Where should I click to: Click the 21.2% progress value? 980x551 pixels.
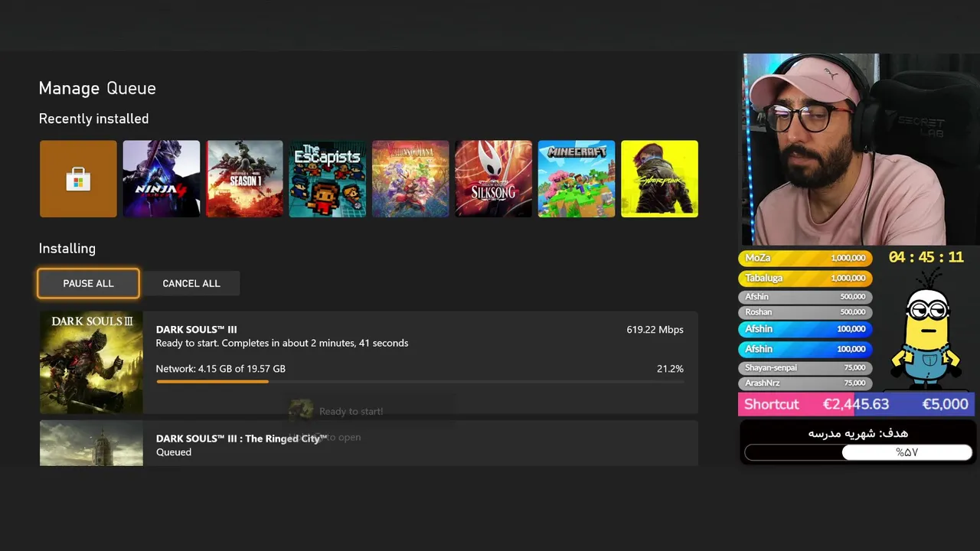coord(670,369)
